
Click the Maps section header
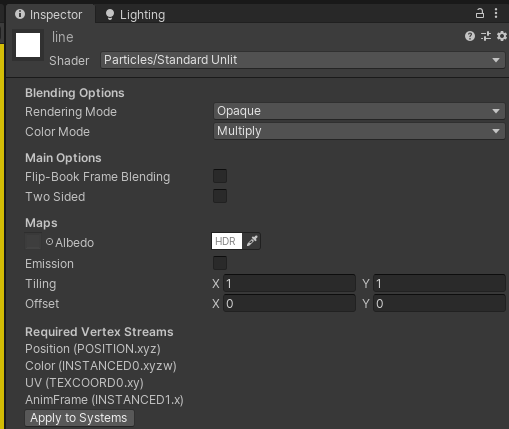(x=41, y=223)
